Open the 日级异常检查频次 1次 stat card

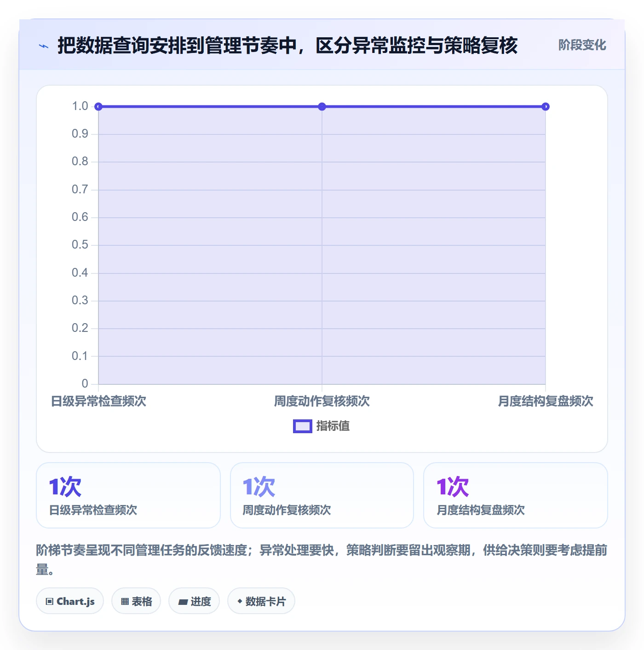(x=128, y=495)
